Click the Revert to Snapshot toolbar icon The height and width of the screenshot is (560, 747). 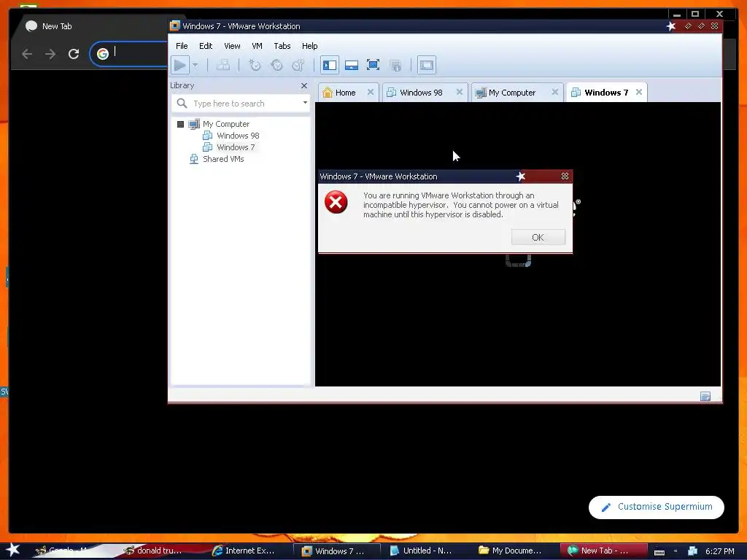(x=276, y=65)
